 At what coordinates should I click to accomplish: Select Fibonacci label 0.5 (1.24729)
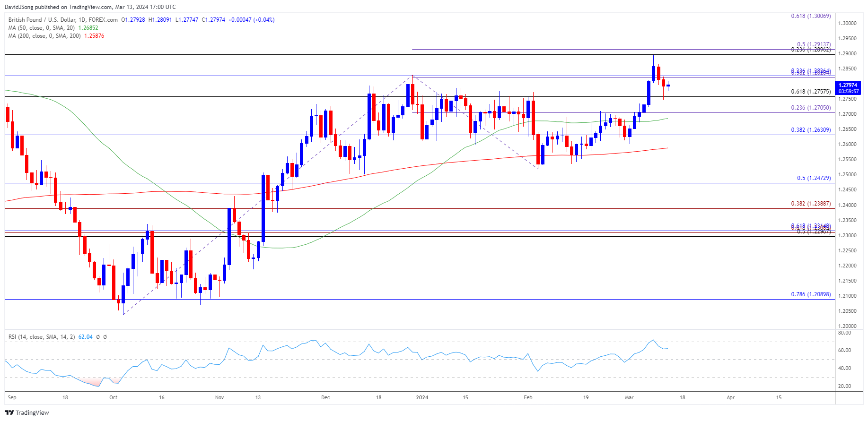pyautogui.click(x=814, y=178)
